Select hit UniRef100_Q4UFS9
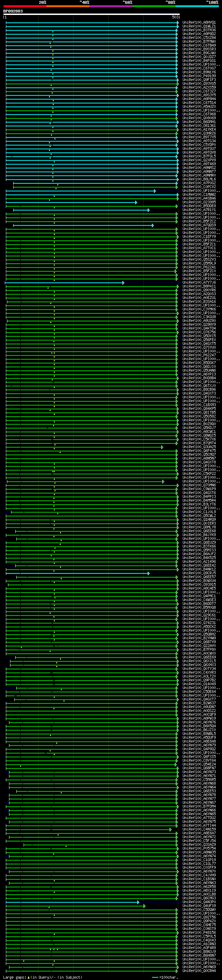Image resolution: width=222 pixels, height=980 pixels. click(199, 906)
